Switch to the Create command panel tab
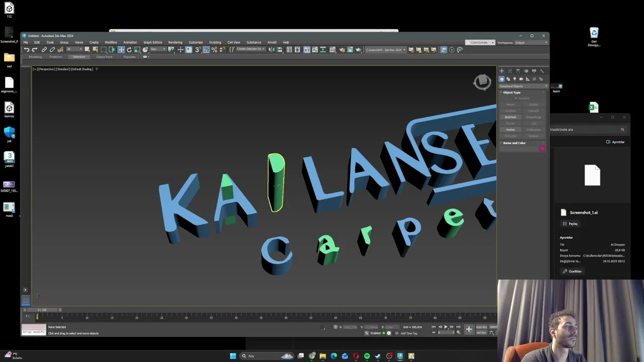 pyautogui.click(x=502, y=71)
